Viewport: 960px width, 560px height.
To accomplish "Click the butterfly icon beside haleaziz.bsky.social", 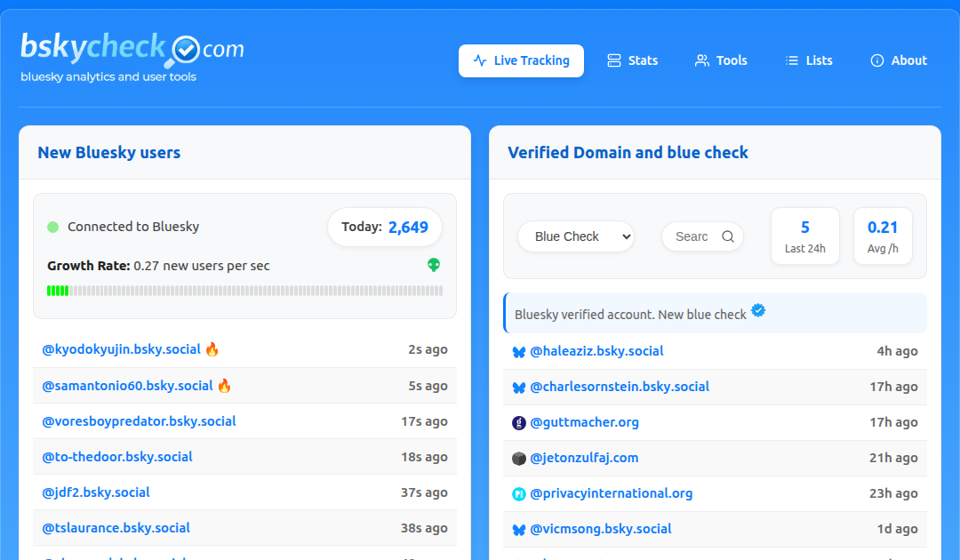I will (x=519, y=352).
